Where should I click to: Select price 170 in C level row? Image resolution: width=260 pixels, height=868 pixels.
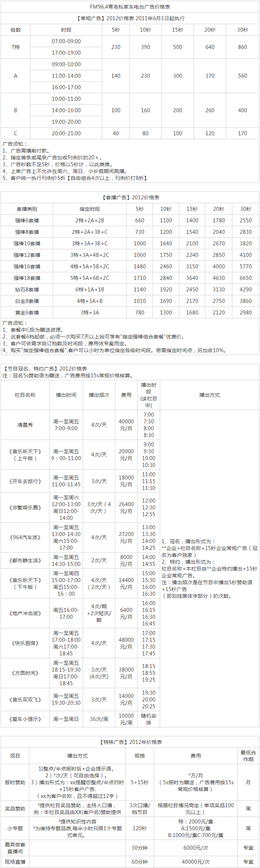point(242,133)
